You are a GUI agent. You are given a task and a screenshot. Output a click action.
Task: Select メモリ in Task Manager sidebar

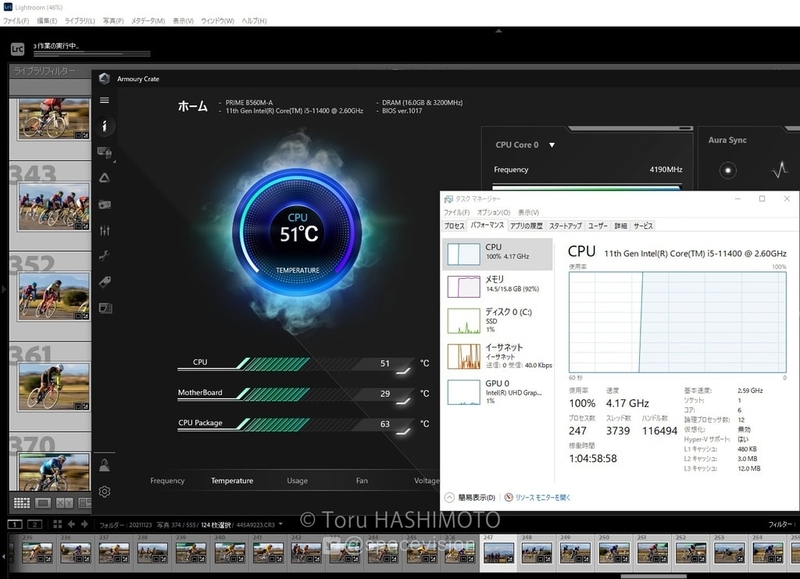pos(498,286)
